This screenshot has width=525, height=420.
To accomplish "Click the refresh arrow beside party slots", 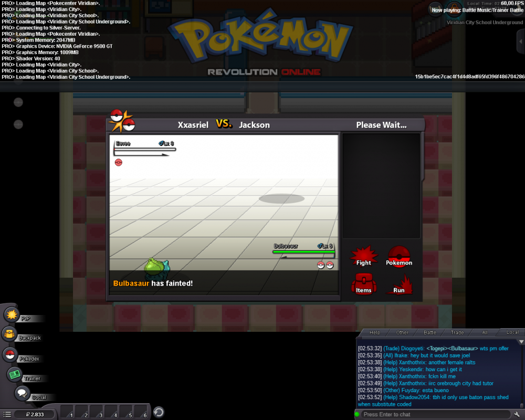I will point(159,412).
